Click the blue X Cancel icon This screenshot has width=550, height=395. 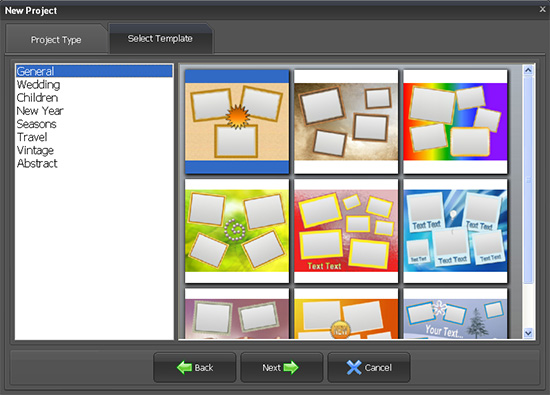[x=354, y=368]
